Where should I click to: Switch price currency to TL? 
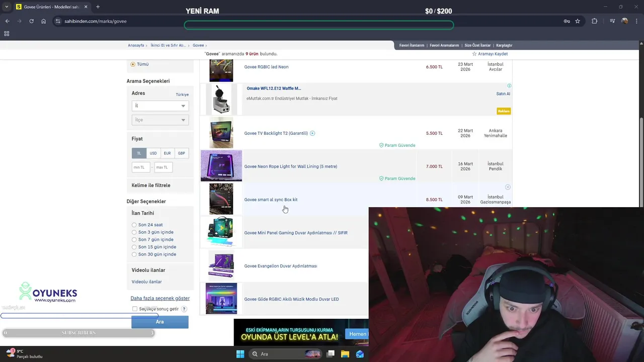click(139, 153)
